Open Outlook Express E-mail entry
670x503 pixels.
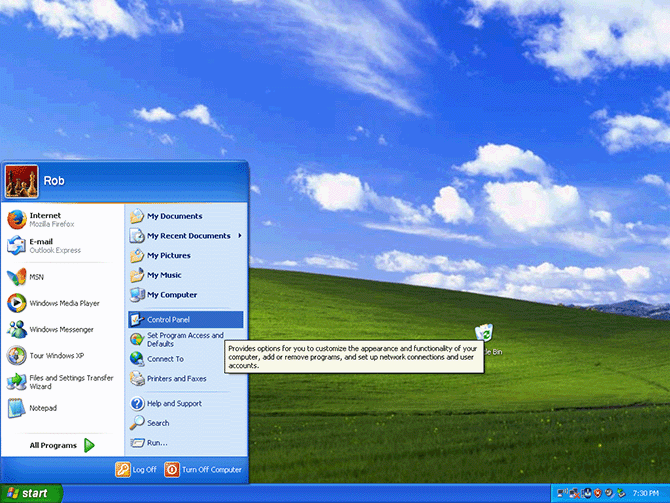(62, 246)
